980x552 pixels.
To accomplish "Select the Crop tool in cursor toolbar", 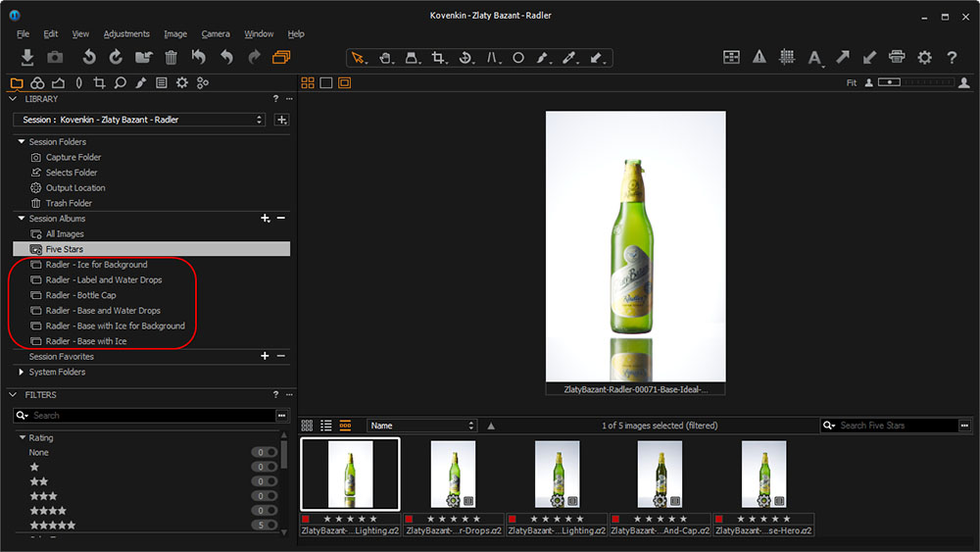I will [x=439, y=58].
